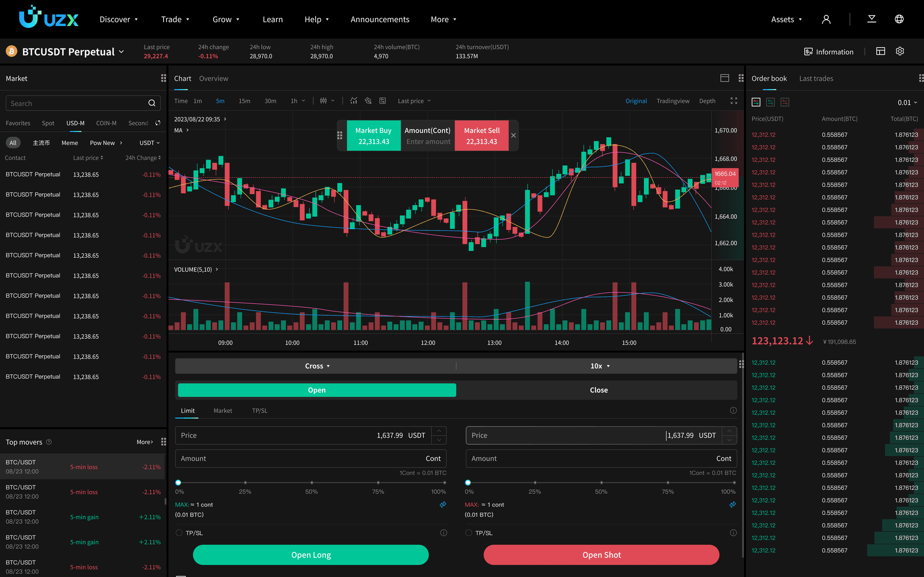Viewport: 924px width, 577px height.
Task: Show sell-only order book view
Action: pyautogui.click(x=785, y=102)
